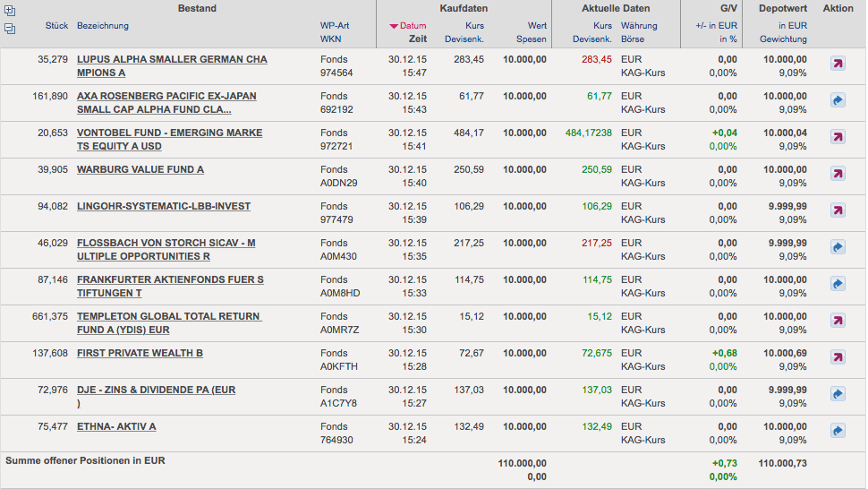Sort table by Stück column
Viewport: 868px width, 489px height.
pyautogui.click(x=56, y=26)
